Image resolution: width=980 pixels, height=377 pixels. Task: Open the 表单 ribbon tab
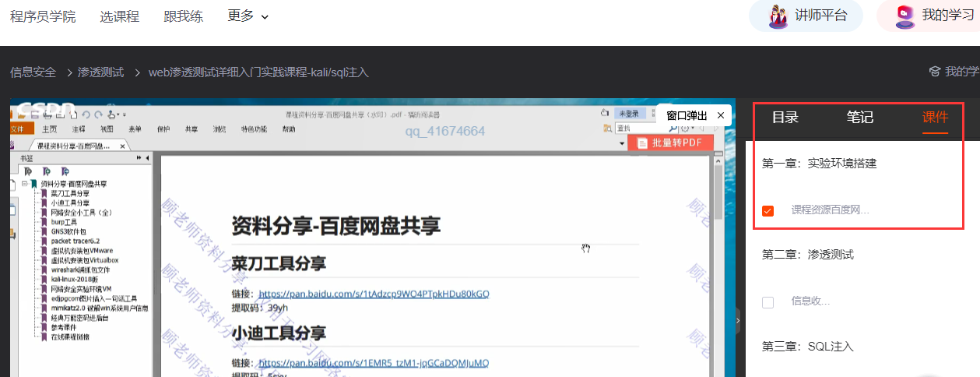(x=135, y=129)
